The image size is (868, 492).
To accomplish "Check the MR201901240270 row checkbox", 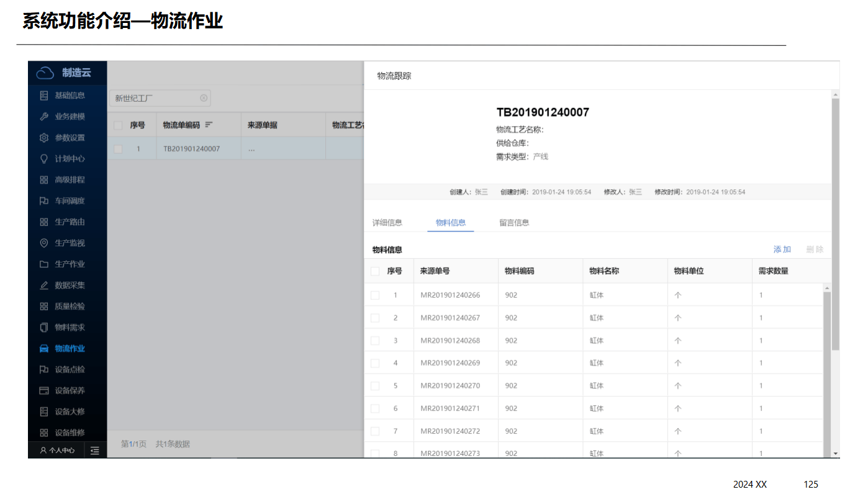I will coord(375,386).
